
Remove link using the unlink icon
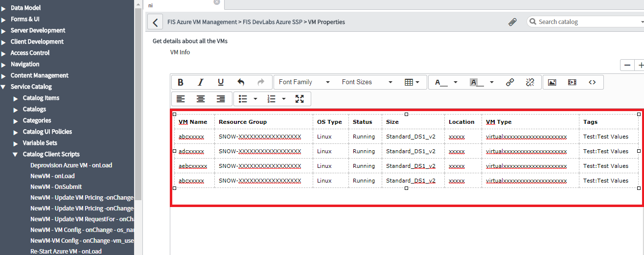530,82
